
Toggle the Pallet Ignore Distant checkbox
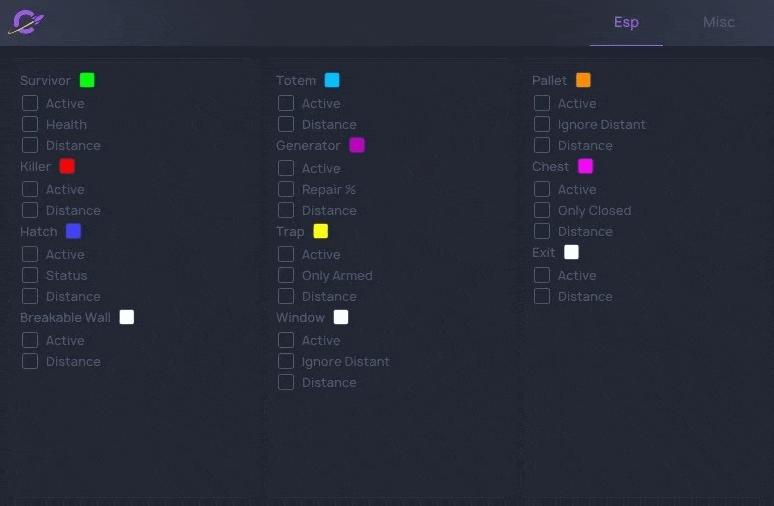coord(542,124)
